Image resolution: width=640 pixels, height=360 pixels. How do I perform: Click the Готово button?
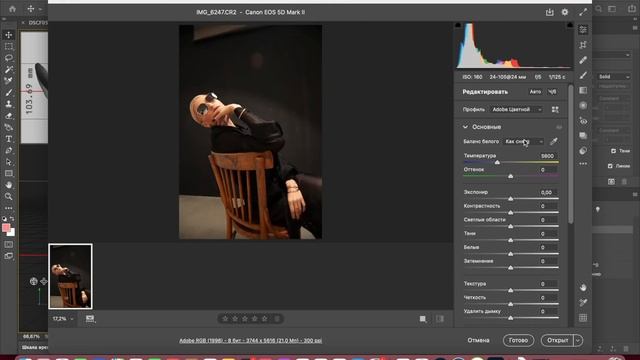tap(518, 340)
